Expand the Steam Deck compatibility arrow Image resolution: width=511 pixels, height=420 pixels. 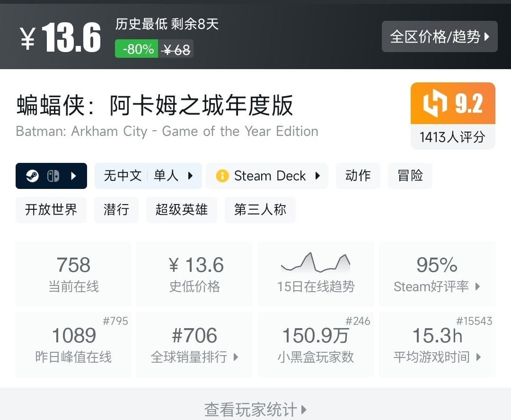tap(317, 176)
